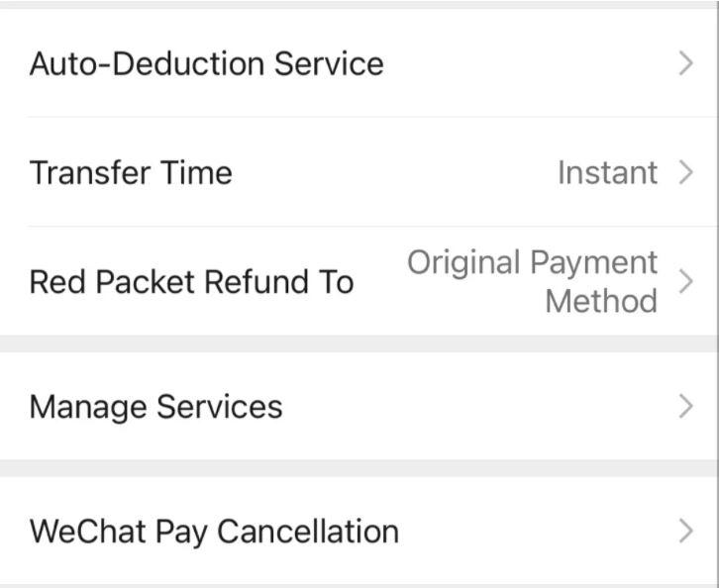Click the Manage Services chevron arrow

click(686, 407)
